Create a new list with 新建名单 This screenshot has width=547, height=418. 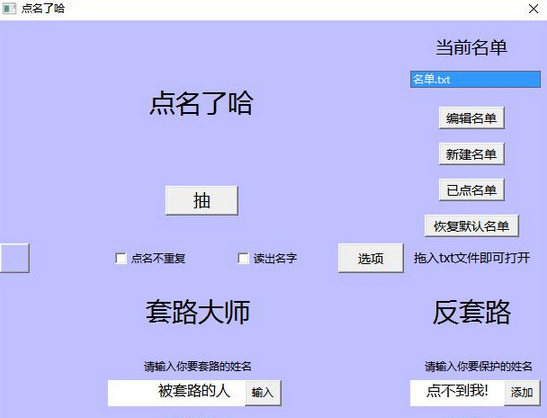(x=471, y=154)
